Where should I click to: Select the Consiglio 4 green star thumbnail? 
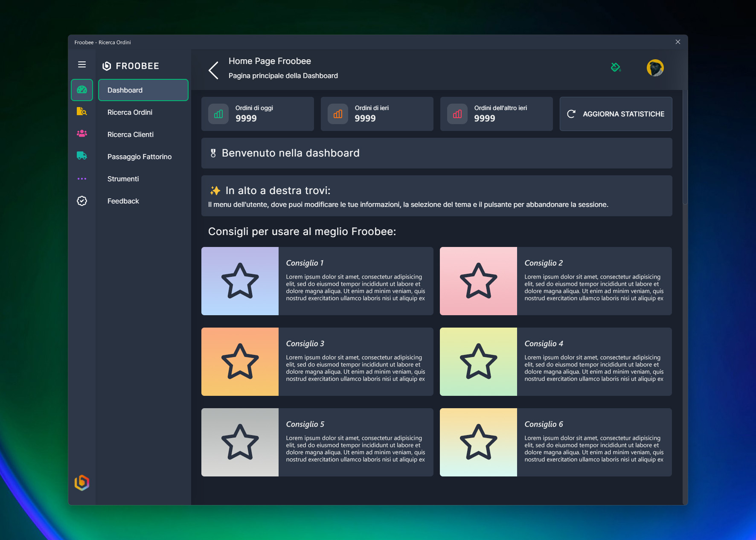(478, 362)
